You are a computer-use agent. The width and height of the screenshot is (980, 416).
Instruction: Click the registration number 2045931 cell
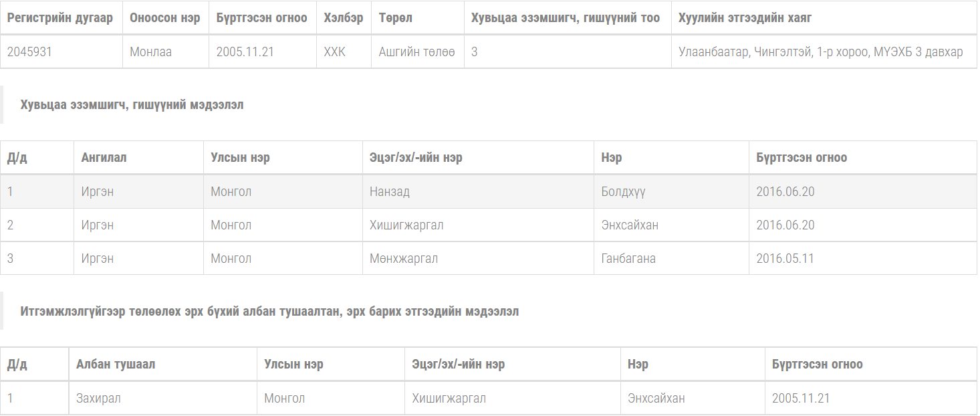point(29,51)
